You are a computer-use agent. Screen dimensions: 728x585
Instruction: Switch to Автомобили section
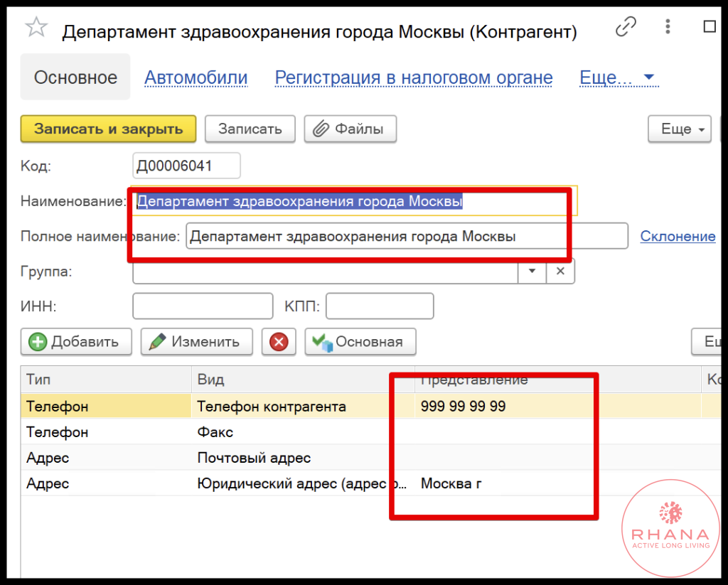196,77
